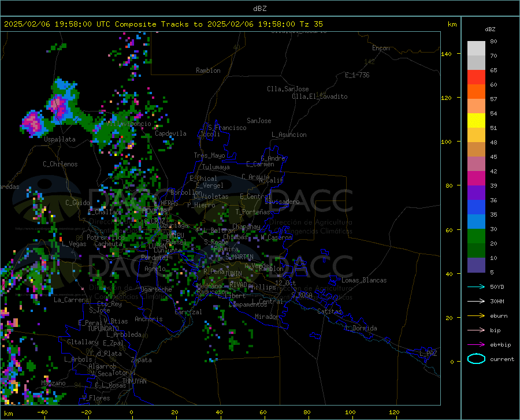Click the Villavicencio map label
The image size is (520, 420).
[129, 124]
